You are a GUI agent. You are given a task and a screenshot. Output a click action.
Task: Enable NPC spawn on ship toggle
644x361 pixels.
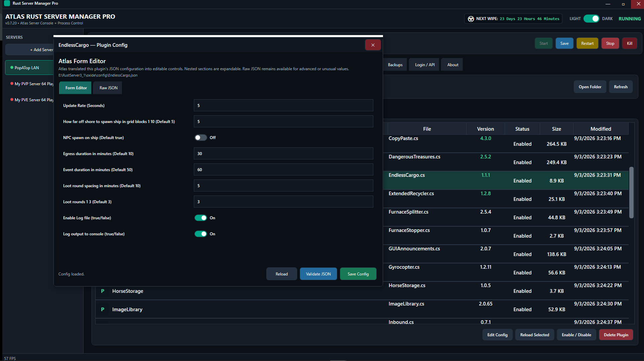[x=201, y=138]
